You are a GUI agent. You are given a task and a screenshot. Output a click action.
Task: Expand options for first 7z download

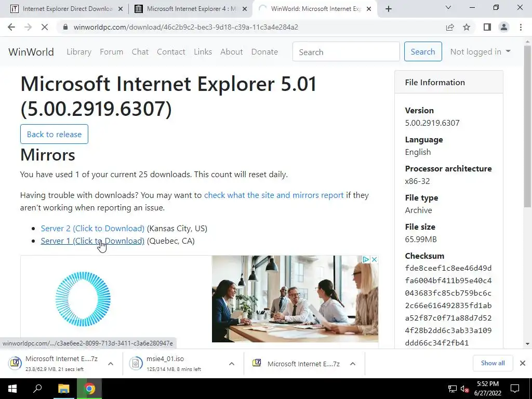pos(111,364)
